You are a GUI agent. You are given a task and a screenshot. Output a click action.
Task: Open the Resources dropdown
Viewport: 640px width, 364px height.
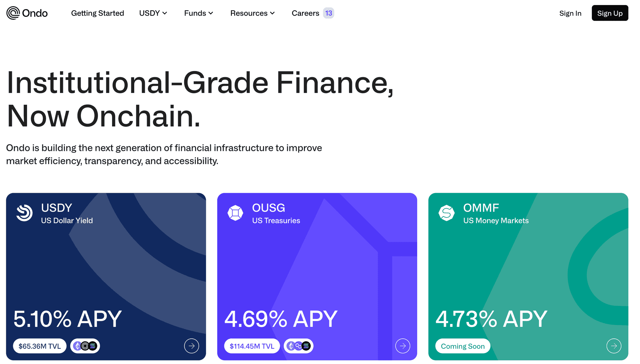pyautogui.click(x=252, y=13)
